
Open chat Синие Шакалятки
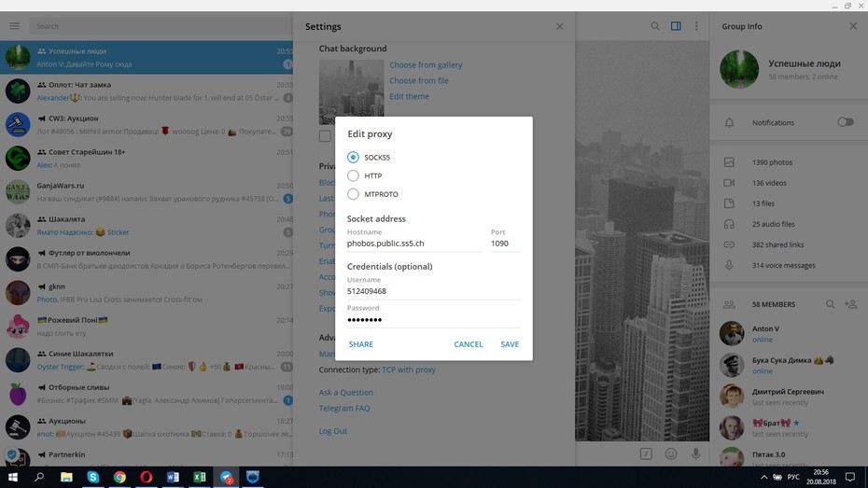(147, 360)
